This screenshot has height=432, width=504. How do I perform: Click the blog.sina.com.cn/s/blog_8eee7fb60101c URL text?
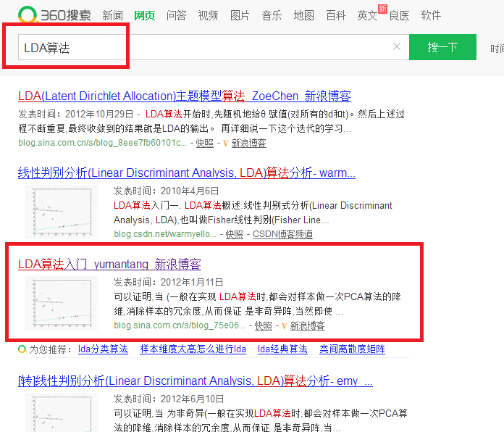click(102, 143)
